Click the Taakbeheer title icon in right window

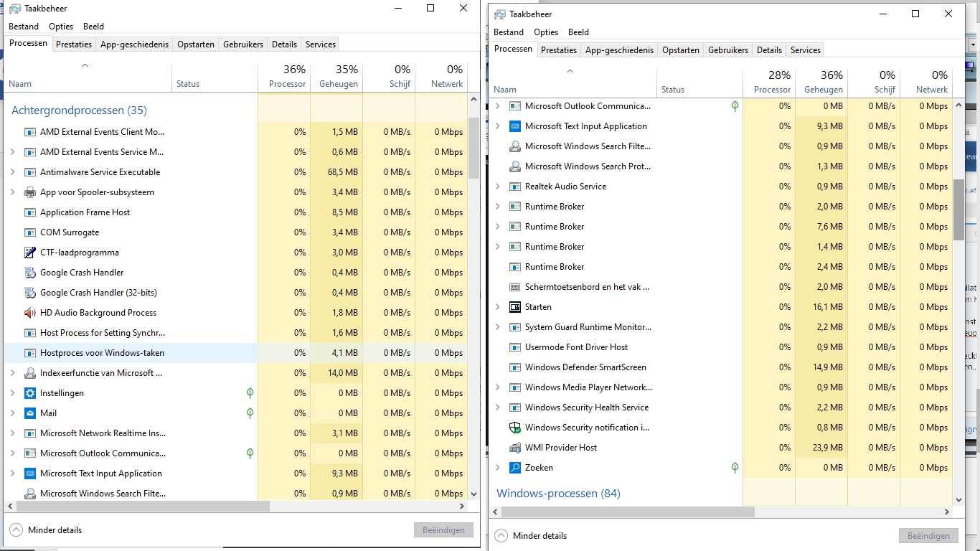499,14
